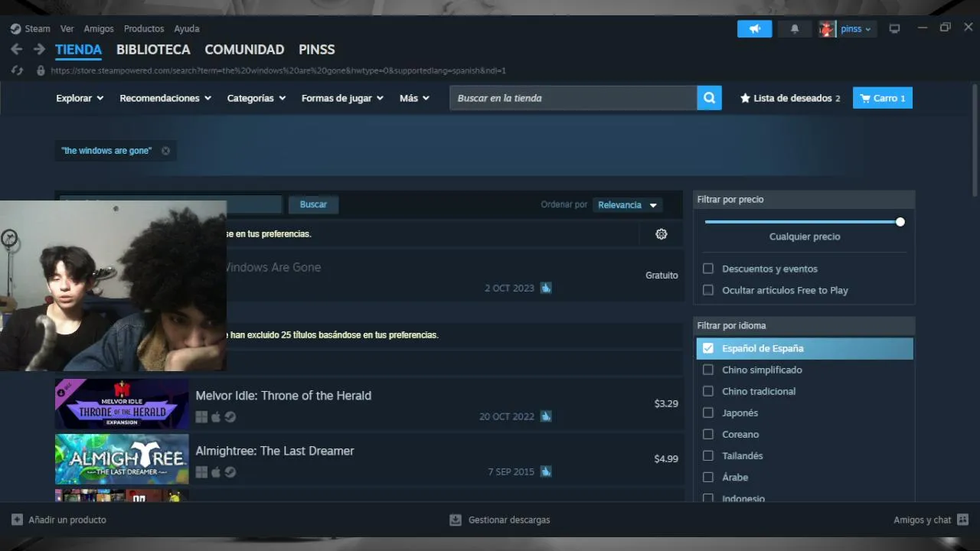The height and width of the screenshot is (551, 980).
Task: Open Almightree: The Last Dreamer title
Action: pyautogui.click(x=275, y=451)
